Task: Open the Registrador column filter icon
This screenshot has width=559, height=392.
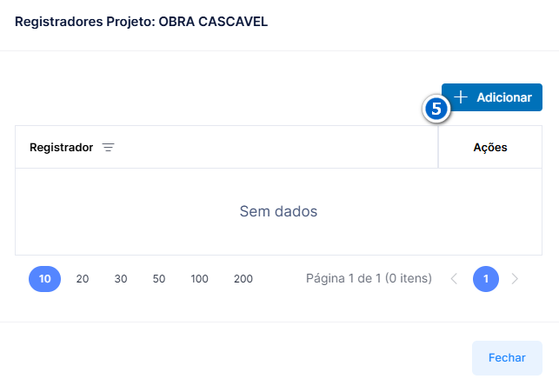Action: pos(109,147)
